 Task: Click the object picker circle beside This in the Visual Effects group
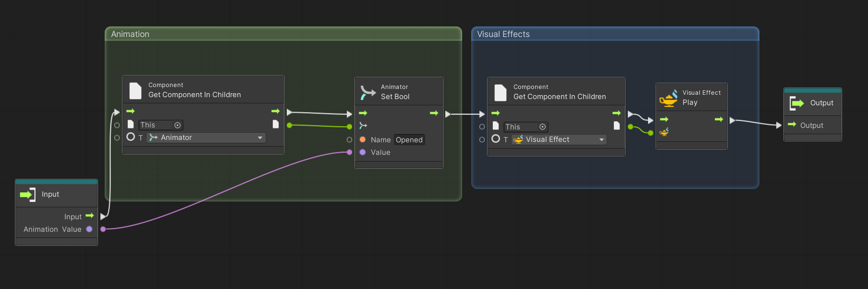click(542, 127)
